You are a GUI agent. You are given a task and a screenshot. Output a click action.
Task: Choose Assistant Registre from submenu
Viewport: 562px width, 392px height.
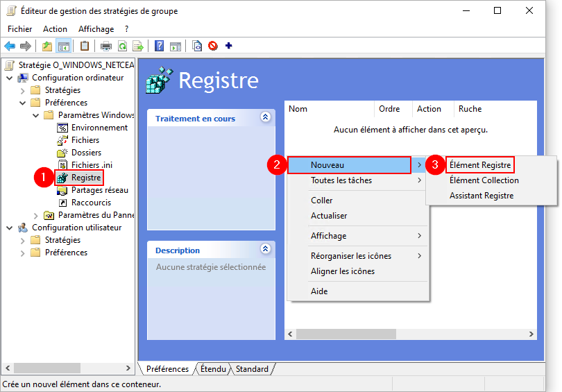coord(482,196)
